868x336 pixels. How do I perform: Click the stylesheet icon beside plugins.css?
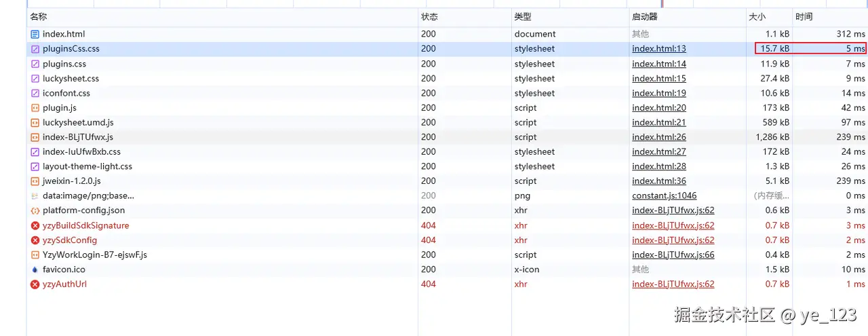point(35,64)
